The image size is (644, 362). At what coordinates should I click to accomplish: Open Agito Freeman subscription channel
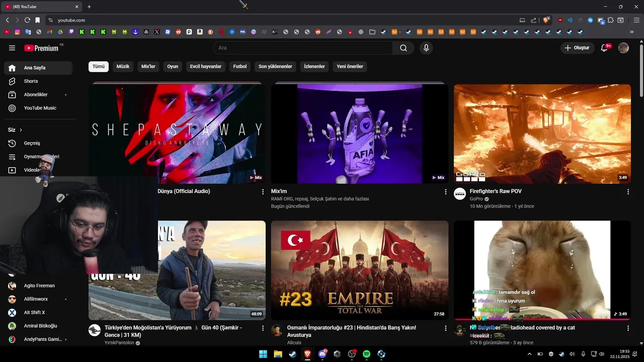(x=38, y=286)
